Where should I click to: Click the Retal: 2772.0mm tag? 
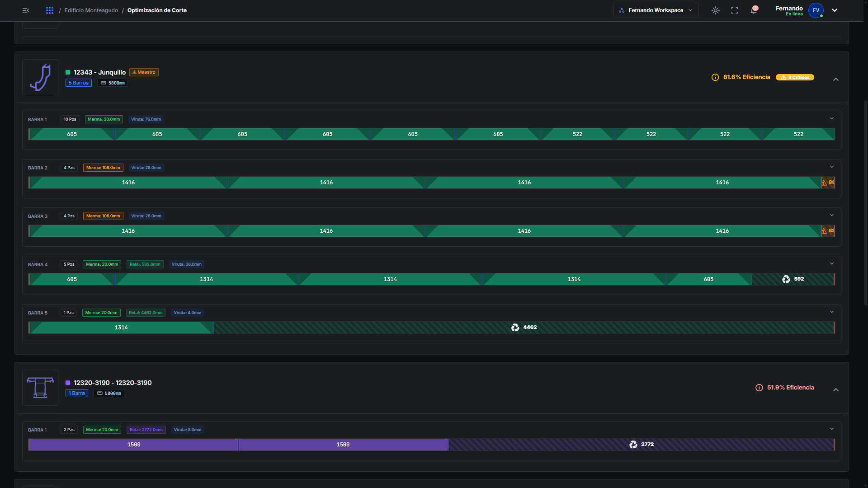point(146,430)
